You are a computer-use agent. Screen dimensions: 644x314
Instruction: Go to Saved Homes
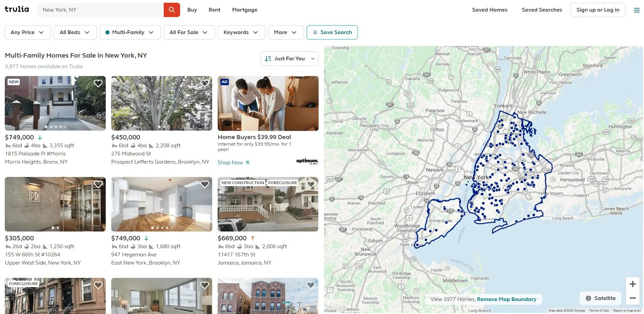[489, 10]
